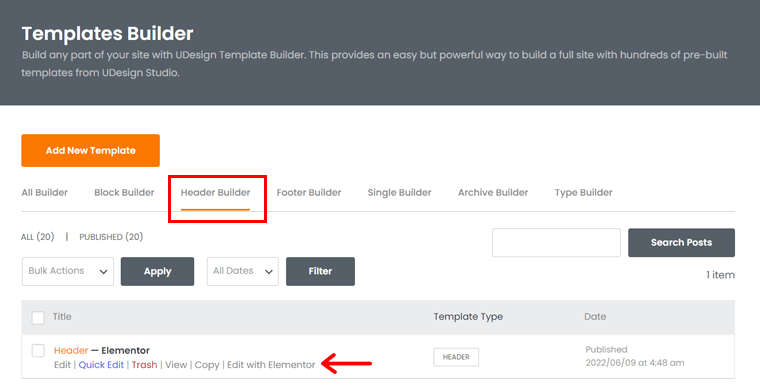Click the Filter button
Viewport: 760px width, 387px height.
tap(320, 271)
